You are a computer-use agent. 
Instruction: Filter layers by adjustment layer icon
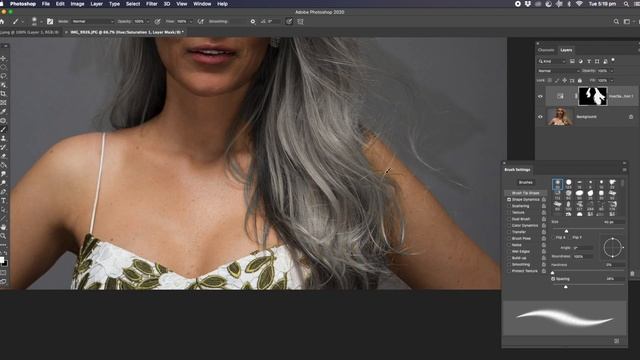pyautogui.click(x=580, y=61)
